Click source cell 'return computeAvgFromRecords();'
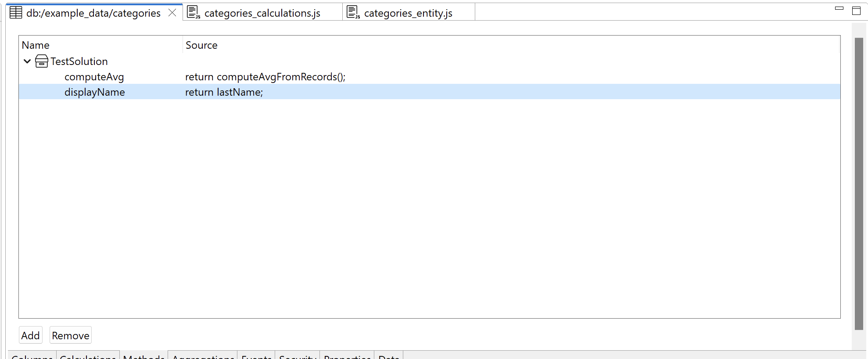Screen dimensions: 868x359 (265, 77)
